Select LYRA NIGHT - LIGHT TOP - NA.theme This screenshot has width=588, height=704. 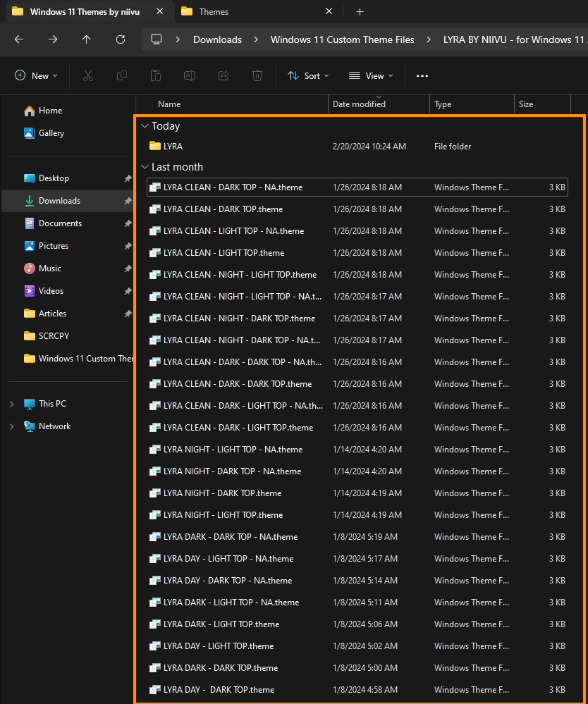click(x=357, y=450)
